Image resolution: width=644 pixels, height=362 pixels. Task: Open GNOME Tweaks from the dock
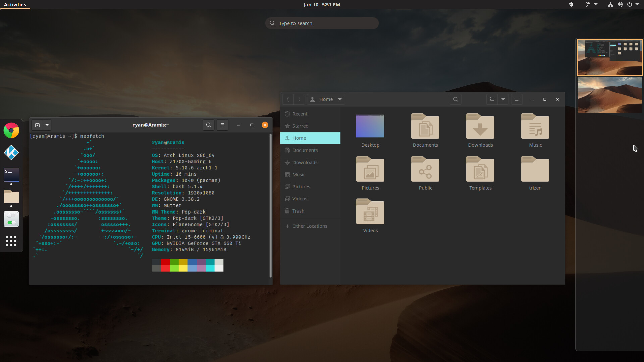tap(11, 219)
